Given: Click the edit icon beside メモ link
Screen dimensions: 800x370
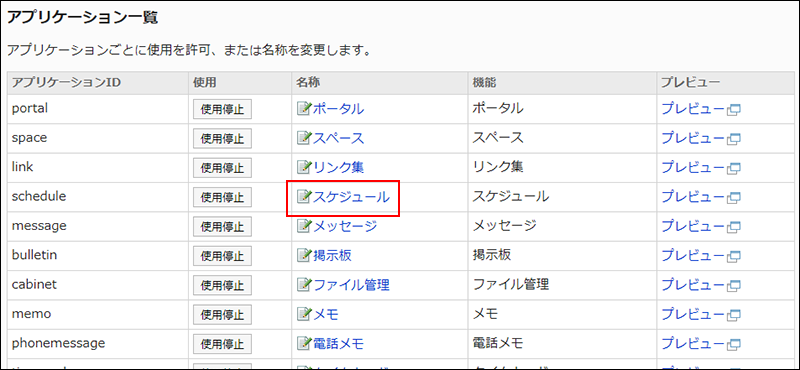Looking at the screenshot, I should pyautogui.click(x=304, y=314).
